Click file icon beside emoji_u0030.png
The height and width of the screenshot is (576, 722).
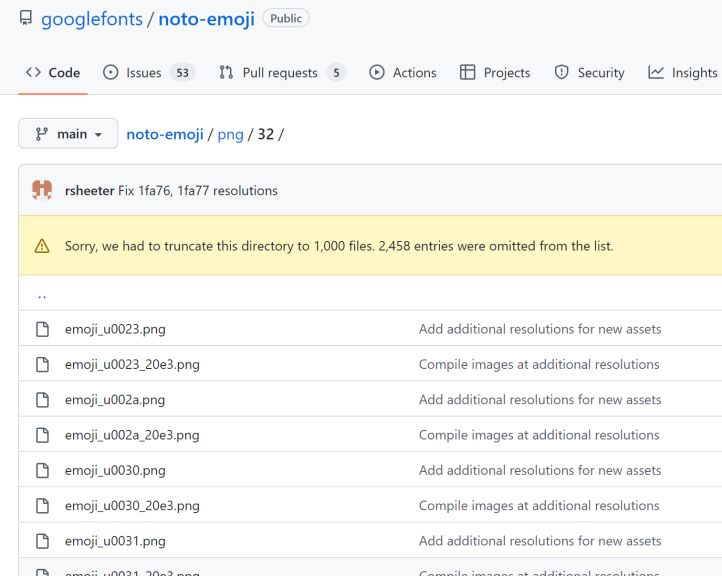[x=42, y=471]
